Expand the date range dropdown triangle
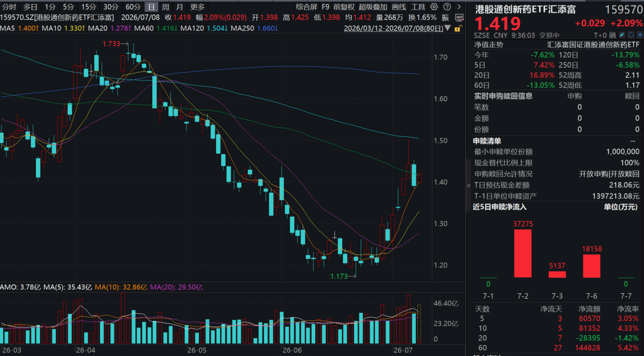 click(447, 28)
